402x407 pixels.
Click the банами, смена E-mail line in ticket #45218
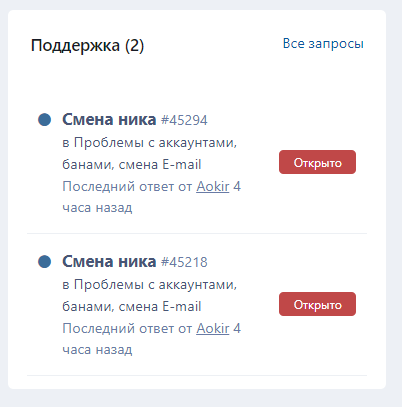[x=132, y=306]
